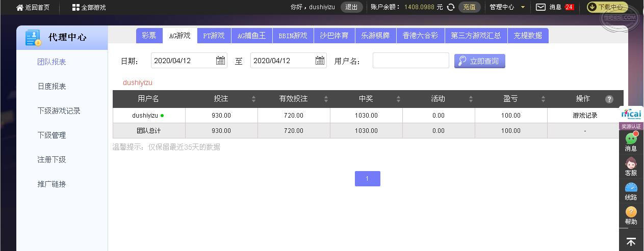Sort by 中奖 column arrows
The height and width of the screenshot is (251, 644).
click(x=398, y=99)
